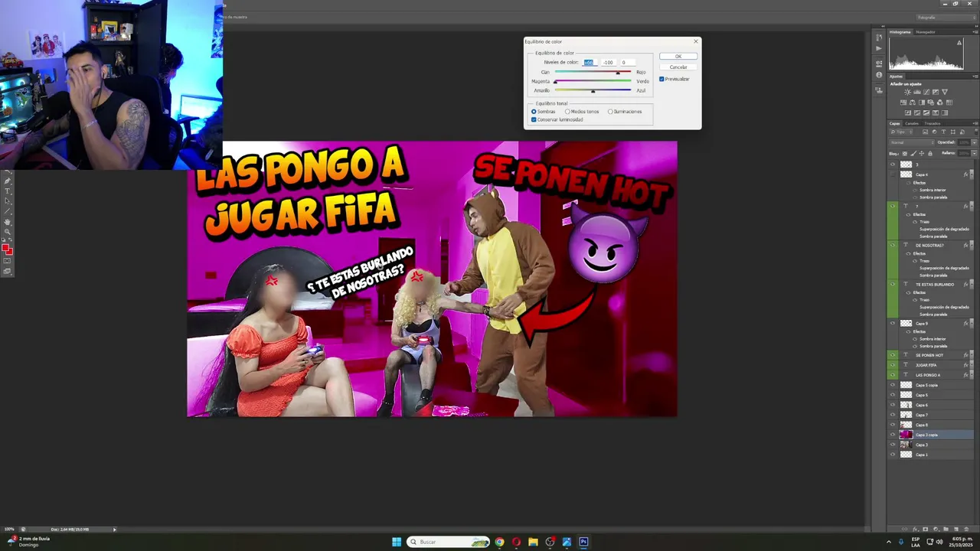This screenshot has width=980, height=551.
Task: Click OK in Equilibrio de color dialog
Action: [x=678, y=57]
